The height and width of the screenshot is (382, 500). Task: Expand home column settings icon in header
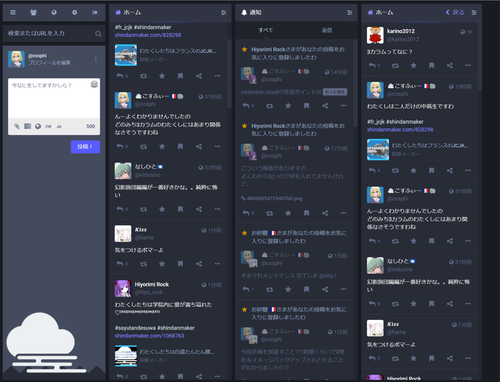(224, 13)
